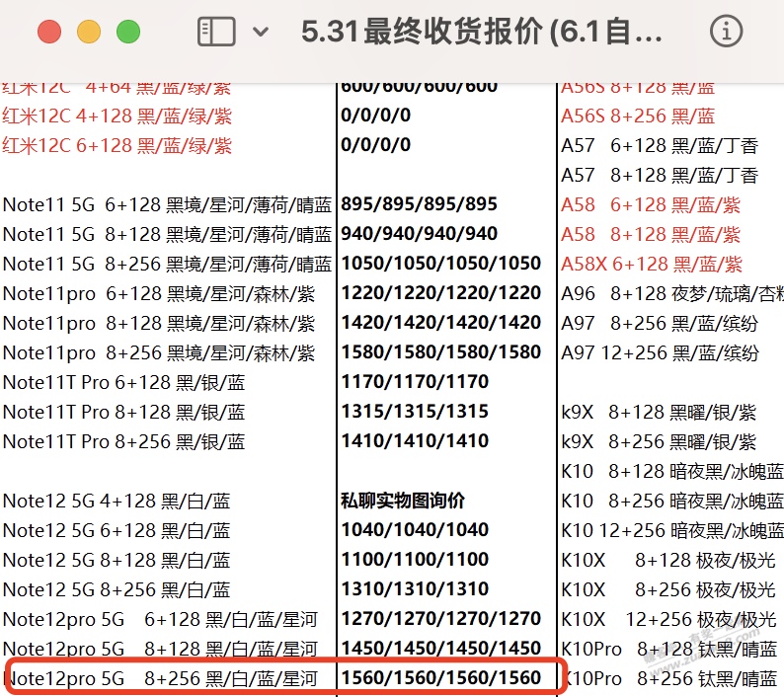This screenshot has height=697, width=784.
Task: Select row 红米12C 6+128 黑/蓝/绿/紫
Action: pos(117,145)
